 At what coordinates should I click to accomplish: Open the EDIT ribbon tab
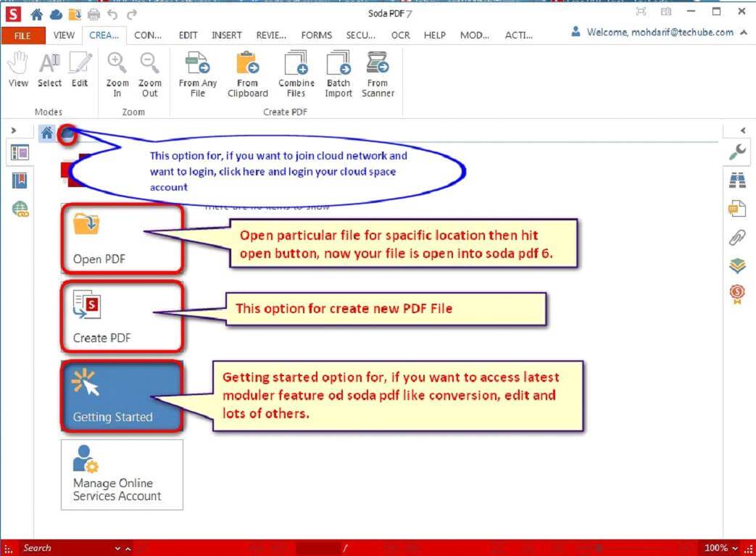pyautogui.click(x=188, y=36)
